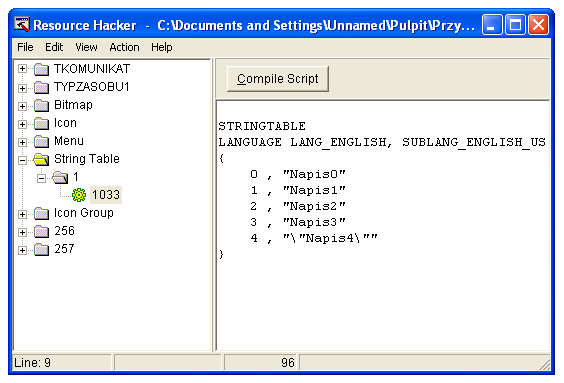Select the String Table label in the tree
This screenshot has height=383, width=564.
click(87, 159)
